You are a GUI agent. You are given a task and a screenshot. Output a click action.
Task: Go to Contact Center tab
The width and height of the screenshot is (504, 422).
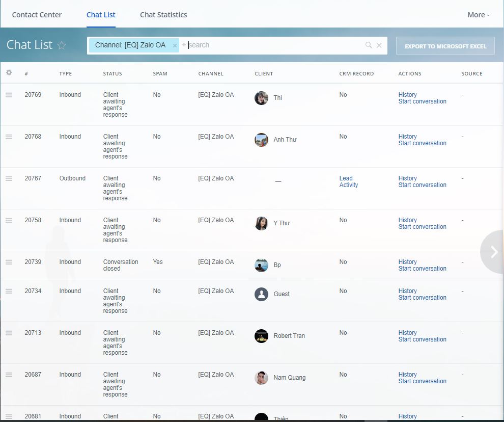[37, 15]
